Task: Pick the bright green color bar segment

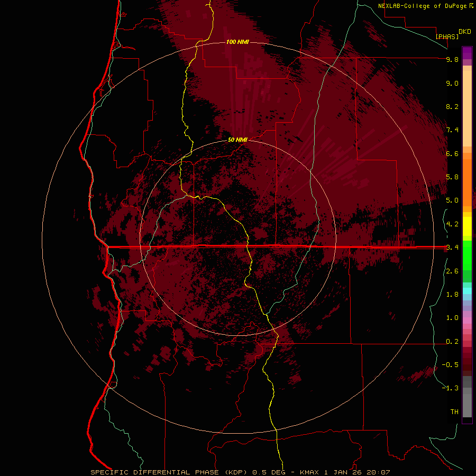Action: [x=467, y=255]
